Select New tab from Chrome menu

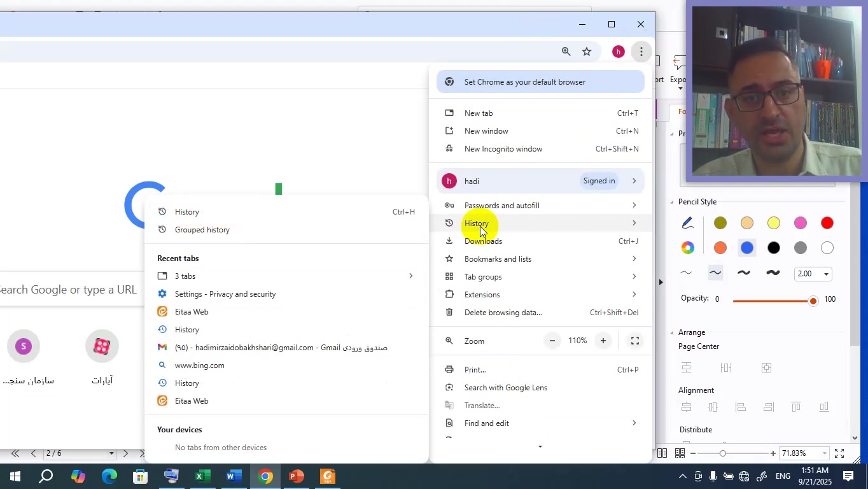[540, 113]
